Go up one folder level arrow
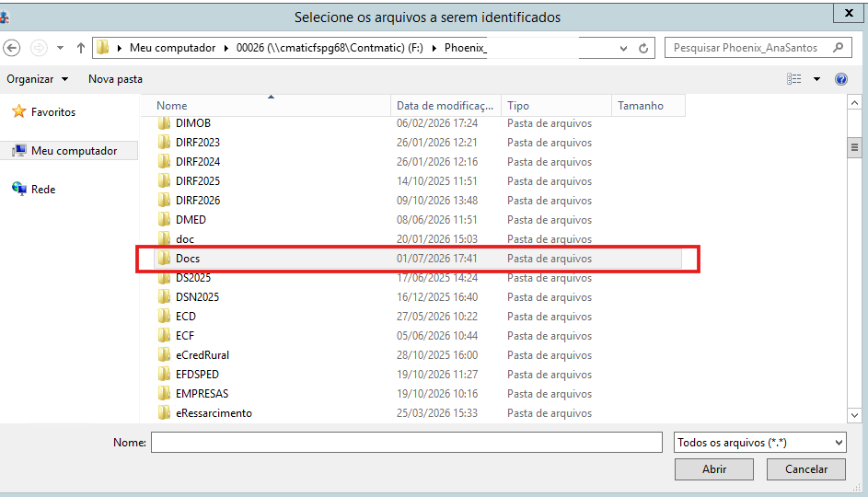This screenshot has height=497, width=868. click(81, 48)
